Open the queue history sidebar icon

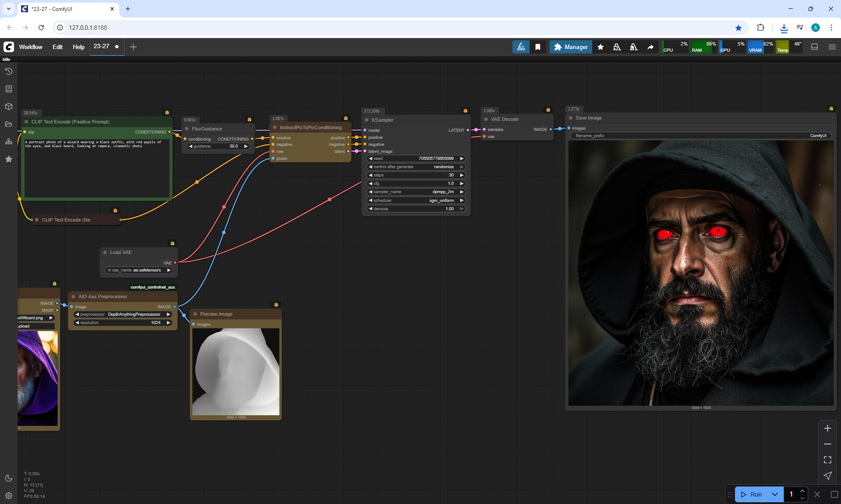[x=9, y=71]
